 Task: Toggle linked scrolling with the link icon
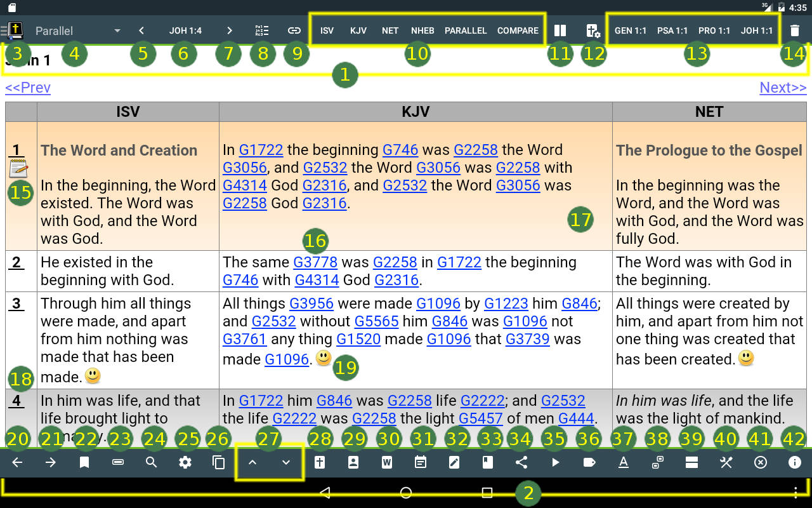[x=296, y=29]
